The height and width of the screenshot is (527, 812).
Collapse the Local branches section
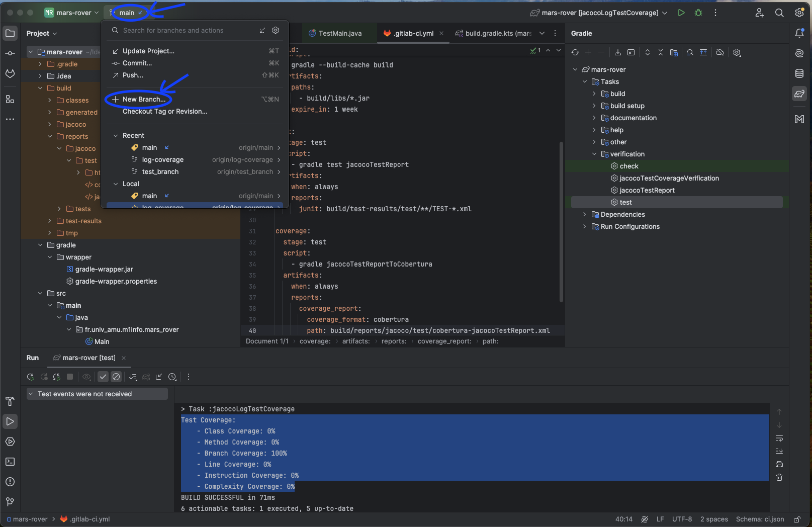coord(116,184)
